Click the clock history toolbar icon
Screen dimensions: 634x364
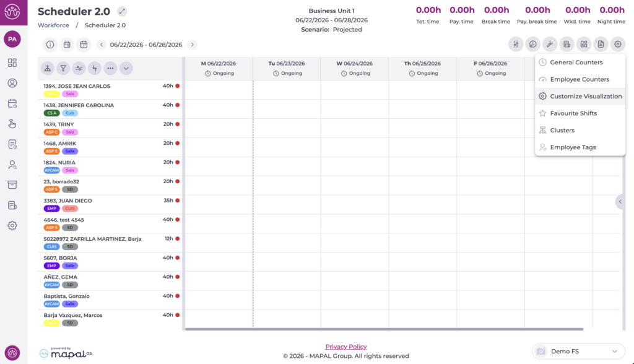(x=533, y=44)
